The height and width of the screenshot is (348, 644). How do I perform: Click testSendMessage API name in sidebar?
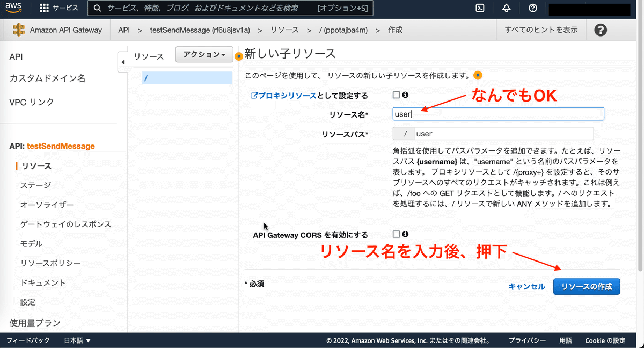61,146
